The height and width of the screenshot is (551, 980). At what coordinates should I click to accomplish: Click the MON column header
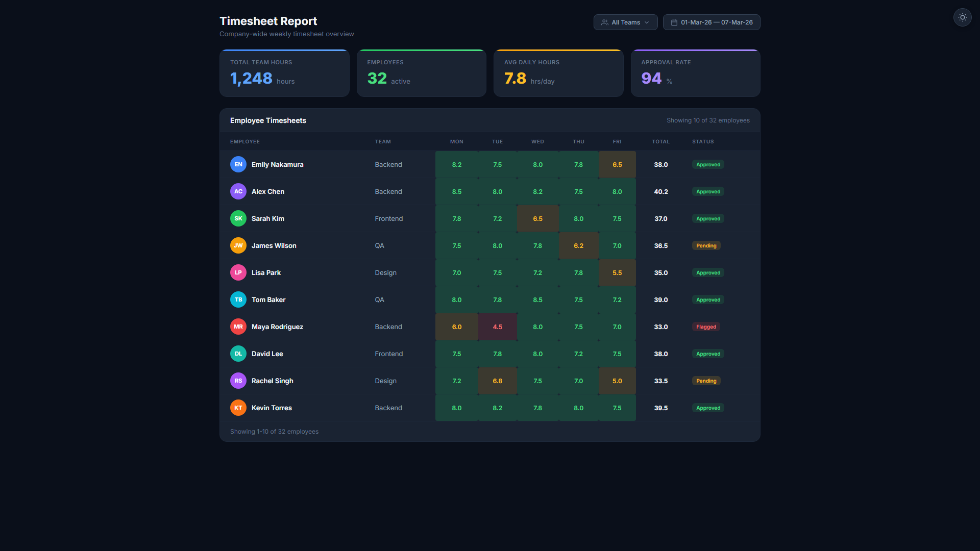(457, 142)
